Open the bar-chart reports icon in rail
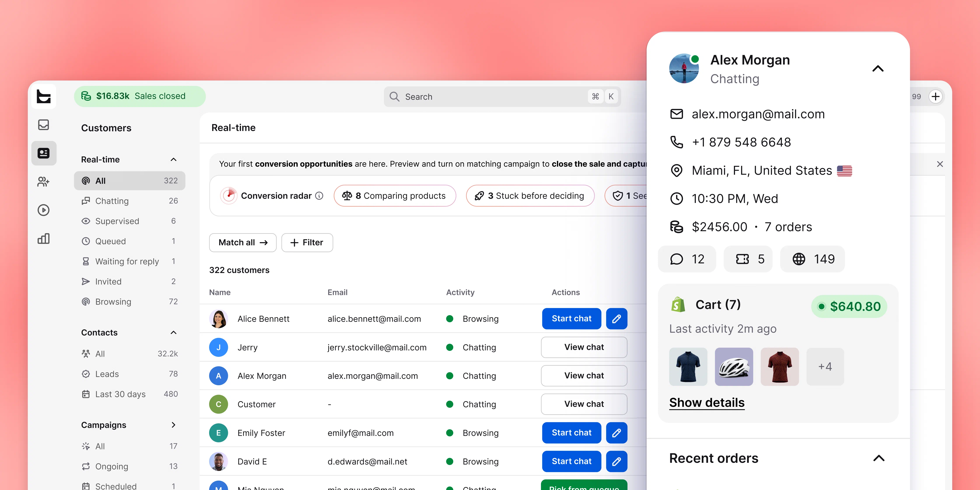 43,238
